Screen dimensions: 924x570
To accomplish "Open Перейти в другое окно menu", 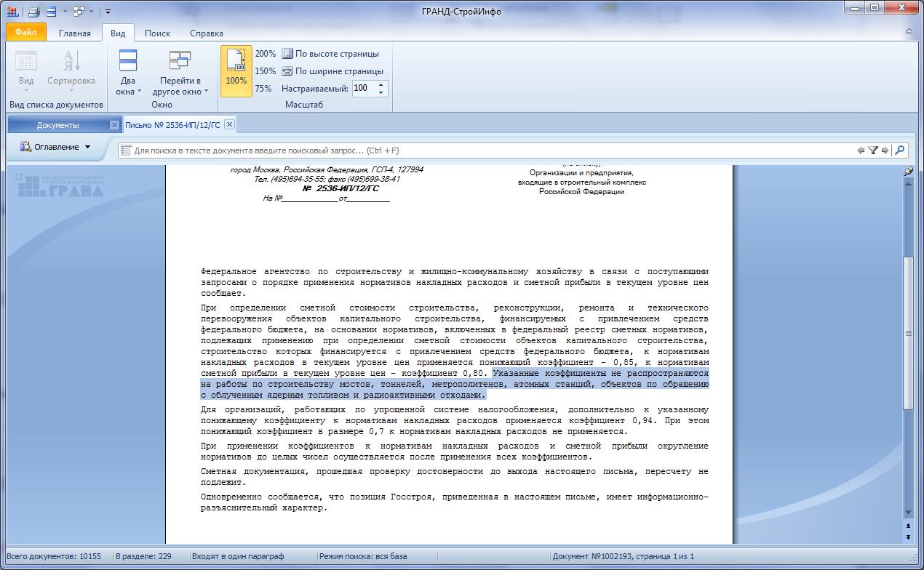I will coord(180,71).
